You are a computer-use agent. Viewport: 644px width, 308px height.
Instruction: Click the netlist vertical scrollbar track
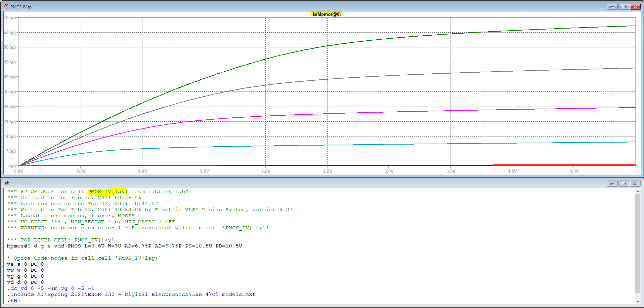[637, 245]
